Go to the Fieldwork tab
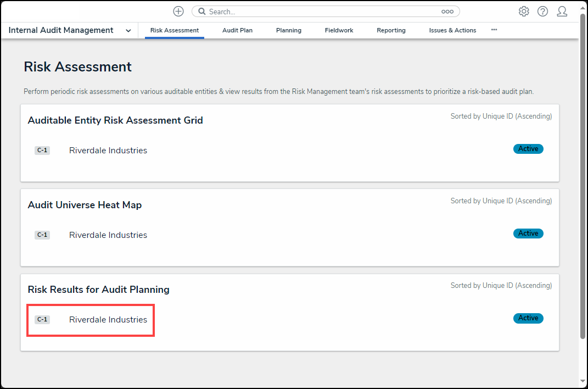588x389 pixels. (x=339, y=31)
